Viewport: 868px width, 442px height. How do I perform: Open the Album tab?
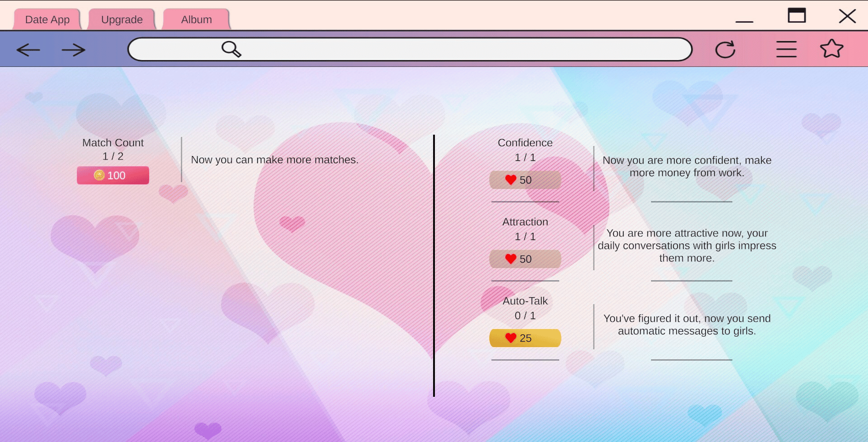196,19
